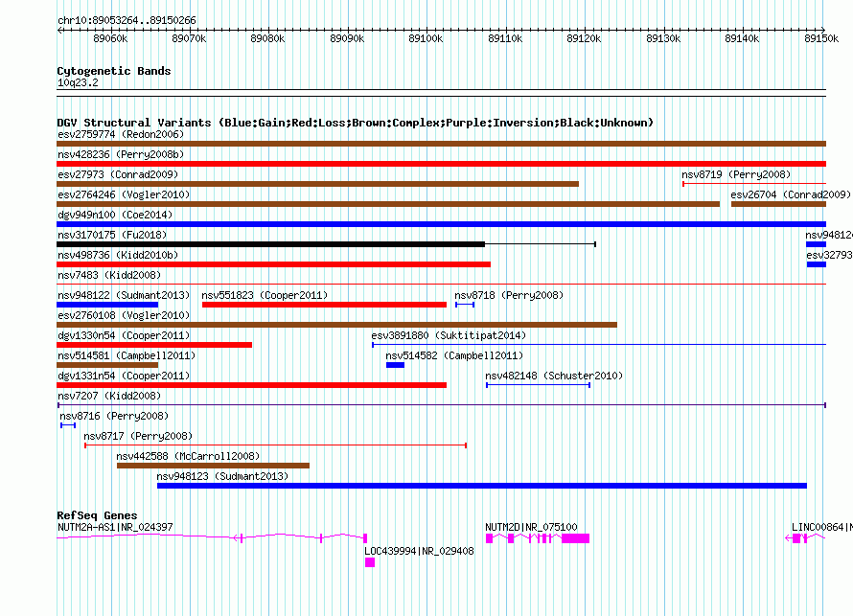Click blue bar of nsv948122 (Sudmant2013)
853x616 pixels.
(107, 305)
